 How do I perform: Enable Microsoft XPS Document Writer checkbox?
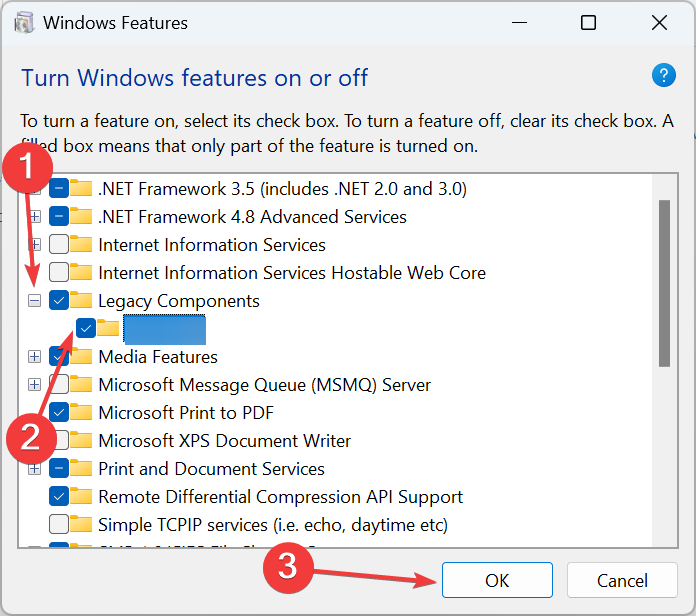click(58, 441)
